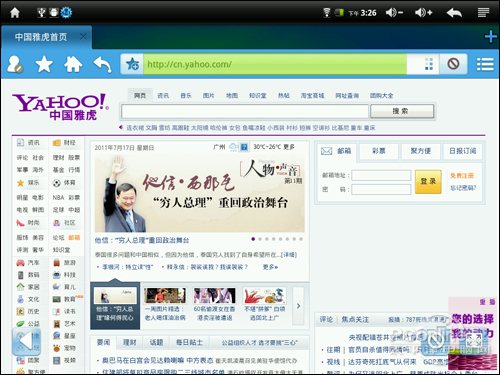
Task: Select the 音乐 search tab
Action: 186,96
